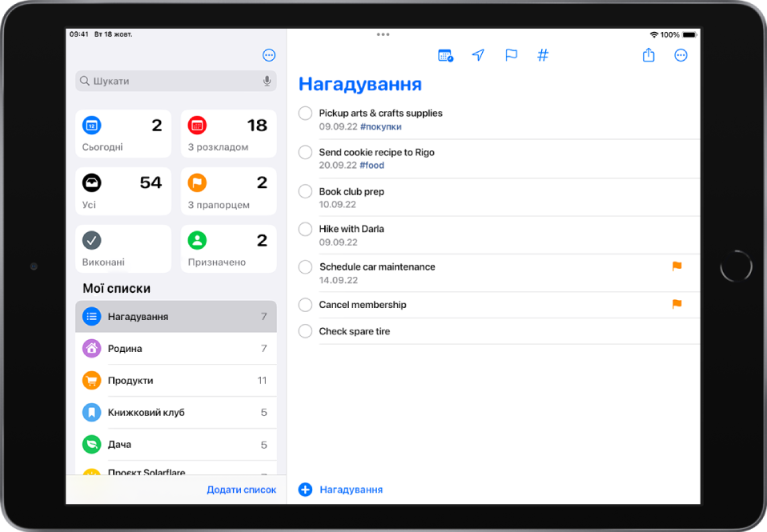The width and height of the screenshot is (767, 532).
Task: Click in the Шукати search field
Action: [176, 81]
